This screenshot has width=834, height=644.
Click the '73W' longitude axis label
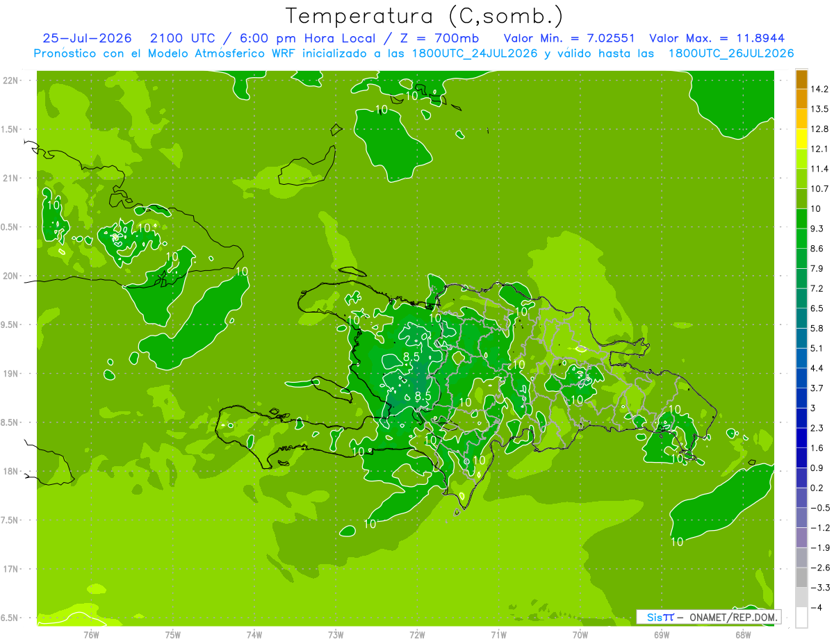[336, 635]
